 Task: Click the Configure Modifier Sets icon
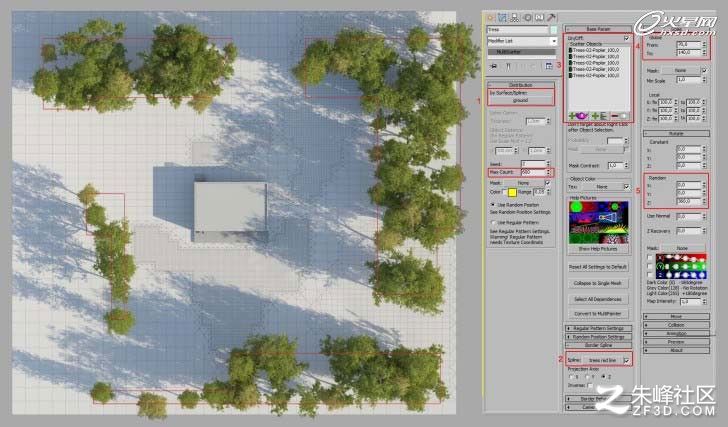point(549,66)
